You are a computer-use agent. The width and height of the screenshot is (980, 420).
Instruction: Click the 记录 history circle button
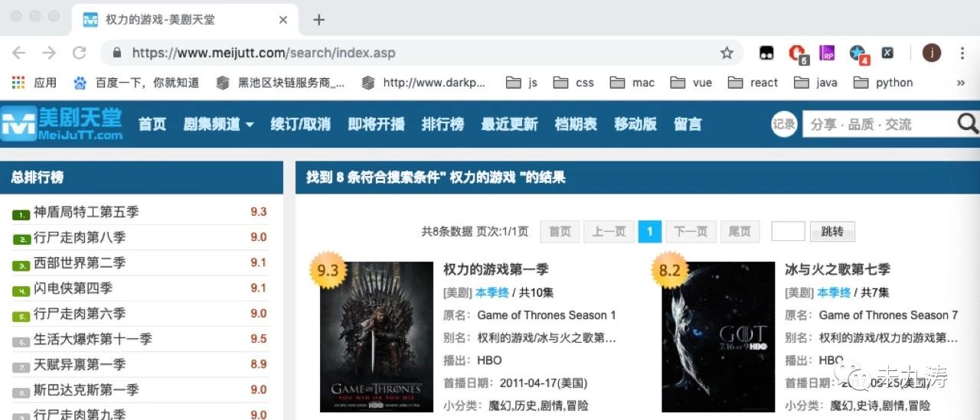pyautogui.click(x=784, y=124)
